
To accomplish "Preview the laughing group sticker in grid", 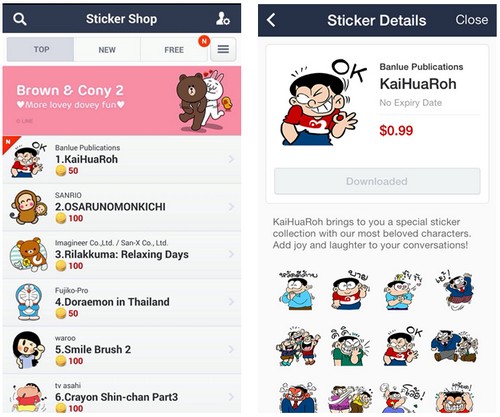I will tap(298, 346).
